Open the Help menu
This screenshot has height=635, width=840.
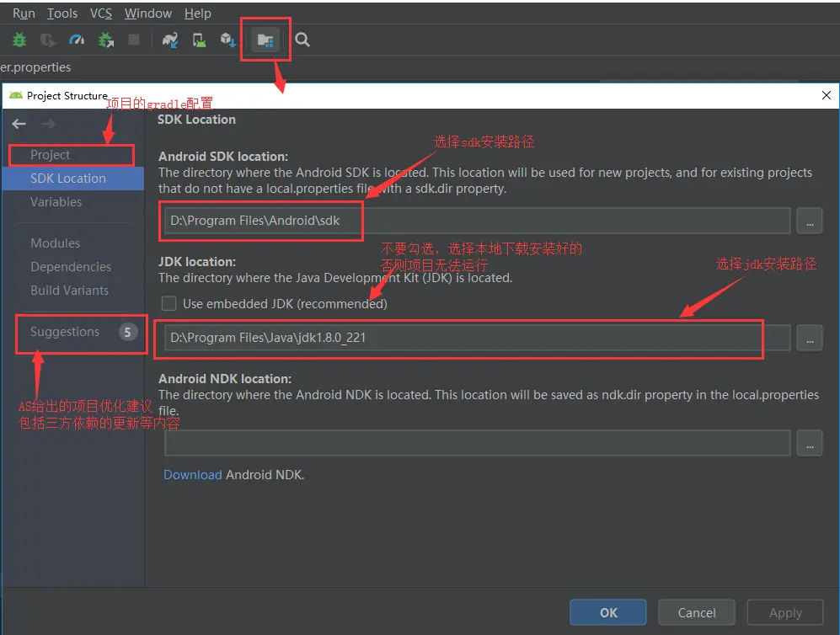tap(198, 13)
